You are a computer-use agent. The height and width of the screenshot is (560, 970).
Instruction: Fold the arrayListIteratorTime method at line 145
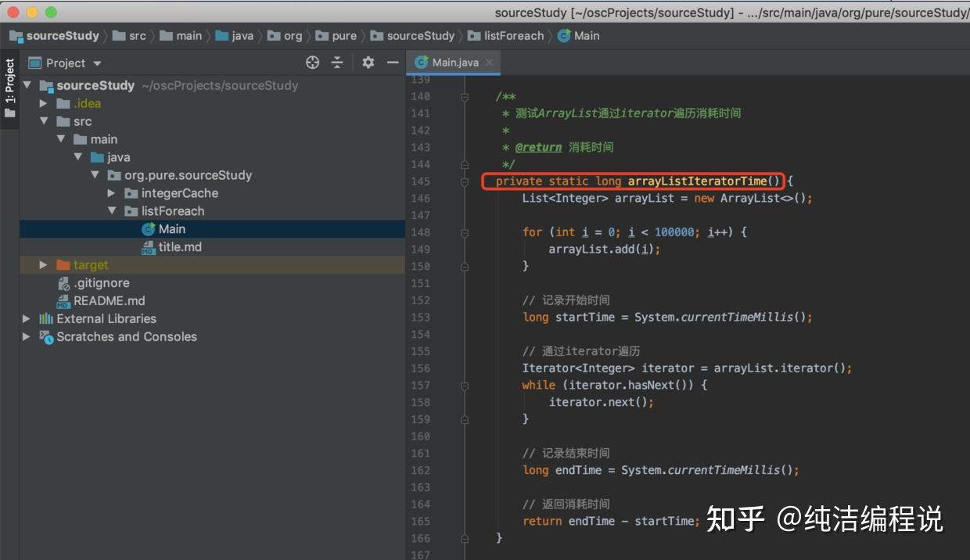465,181
